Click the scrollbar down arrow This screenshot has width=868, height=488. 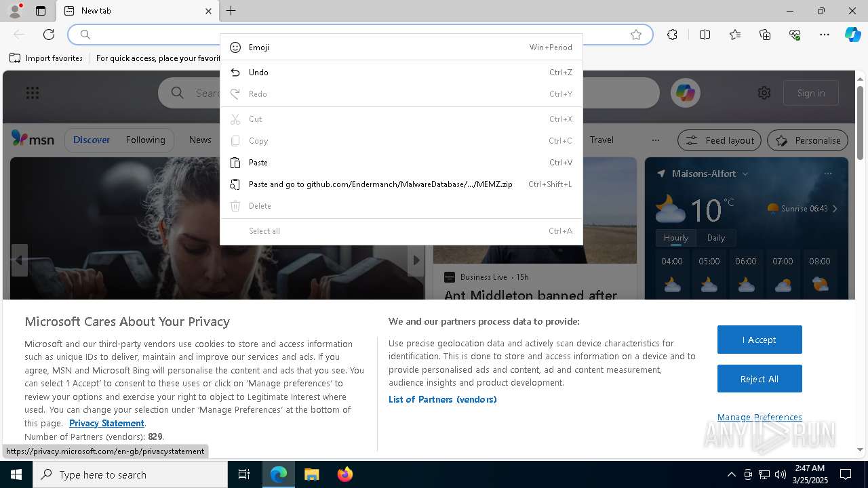[x=861, y=449]
